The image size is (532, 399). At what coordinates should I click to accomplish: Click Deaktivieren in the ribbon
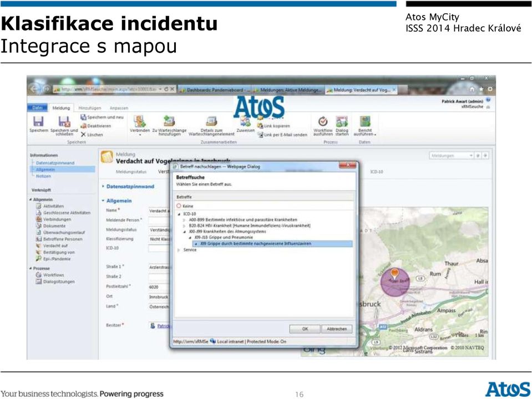click(96, 126)
